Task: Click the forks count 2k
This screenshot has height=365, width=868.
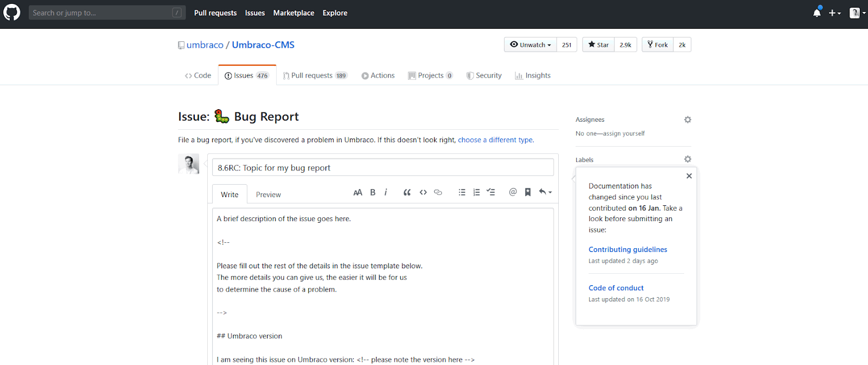Action: [x=682, y=45]
